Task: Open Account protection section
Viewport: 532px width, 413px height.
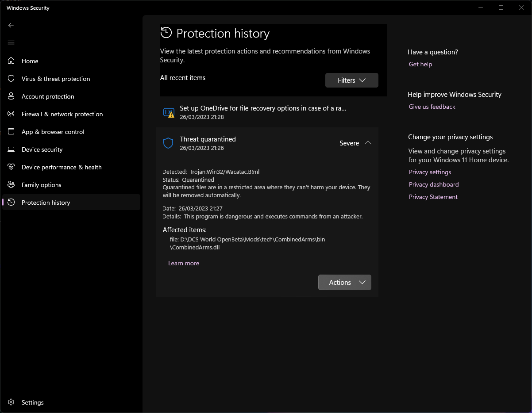Action: (71, 96)
